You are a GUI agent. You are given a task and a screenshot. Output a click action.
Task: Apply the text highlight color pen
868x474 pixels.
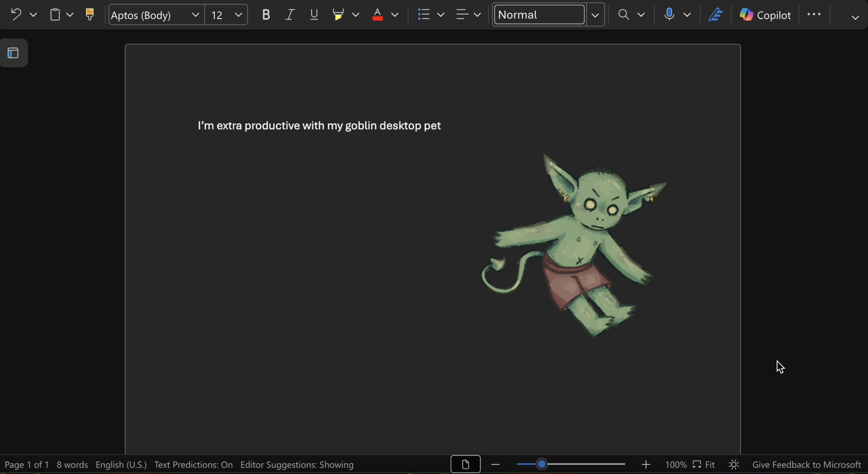coord(338,14)
